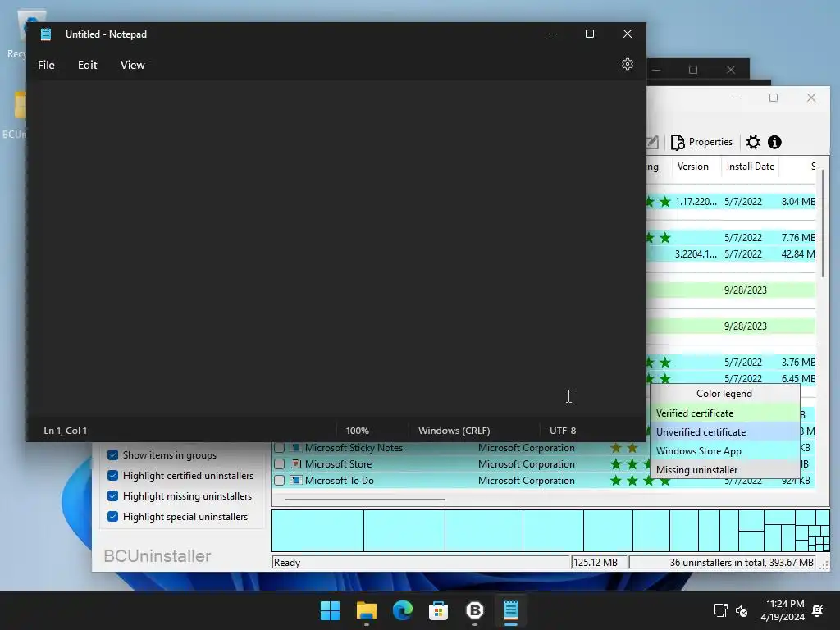Viewport: 840px width, 630px height.
Task: Open the notification bell icon
Action: [x=818, y=610]
